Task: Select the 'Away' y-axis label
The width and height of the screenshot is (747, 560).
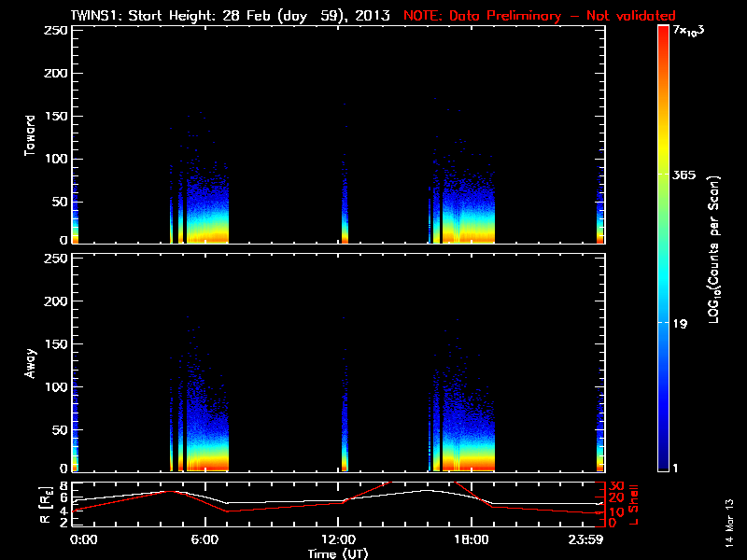Action: tap(30, 362)
